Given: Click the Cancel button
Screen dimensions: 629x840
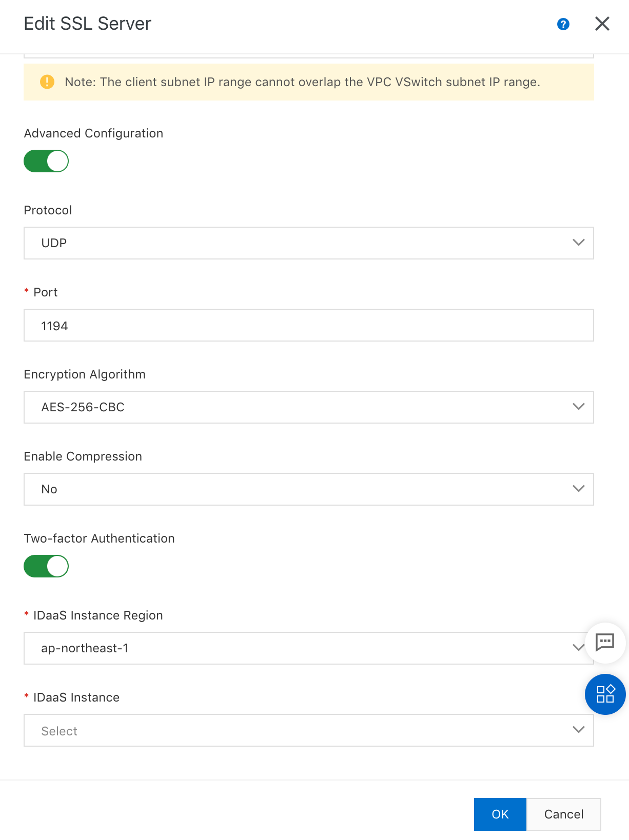Looking at the screenshot, I should (563, 814).
